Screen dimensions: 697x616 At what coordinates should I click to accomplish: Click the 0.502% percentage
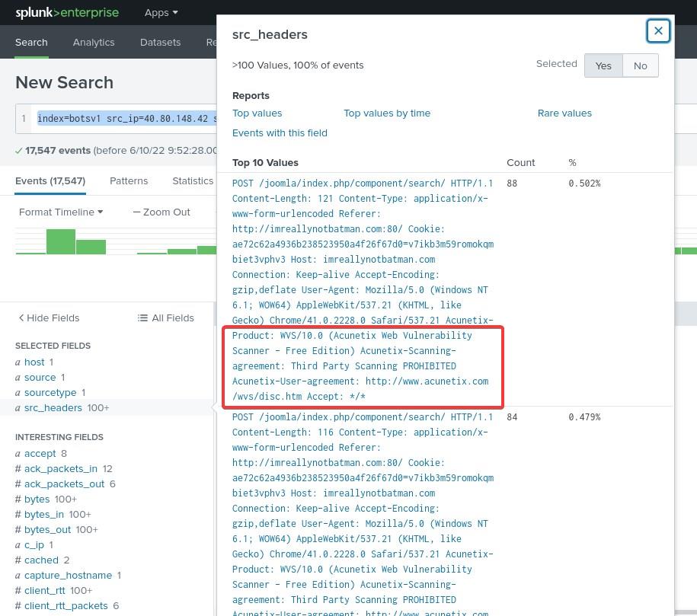point(584,183)
